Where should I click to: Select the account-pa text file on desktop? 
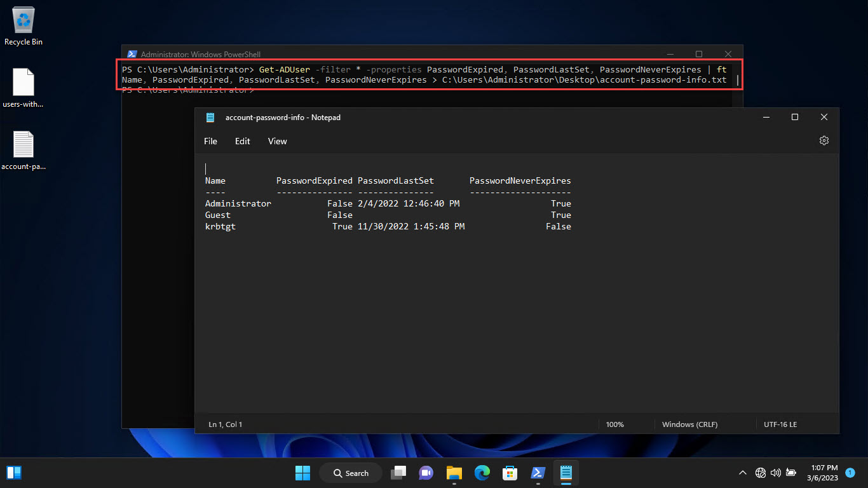coord(24,151)
